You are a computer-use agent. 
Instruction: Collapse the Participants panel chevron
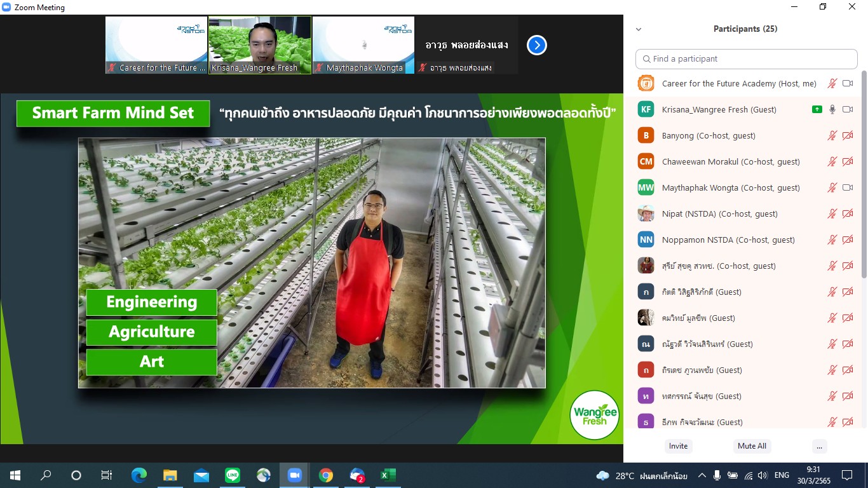coord(639,29)
